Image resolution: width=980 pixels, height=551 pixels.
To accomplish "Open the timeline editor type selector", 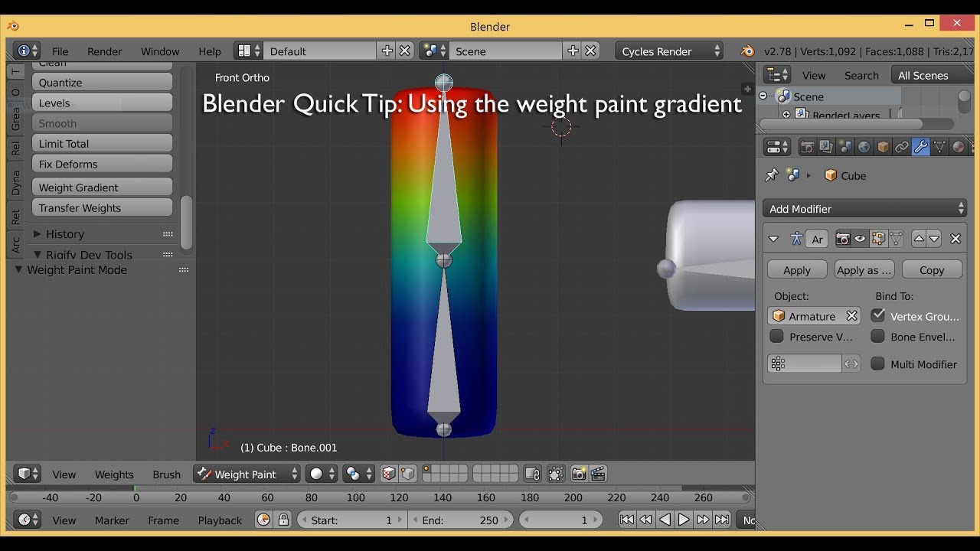I will pyautogui.click(x=27, y=520).
